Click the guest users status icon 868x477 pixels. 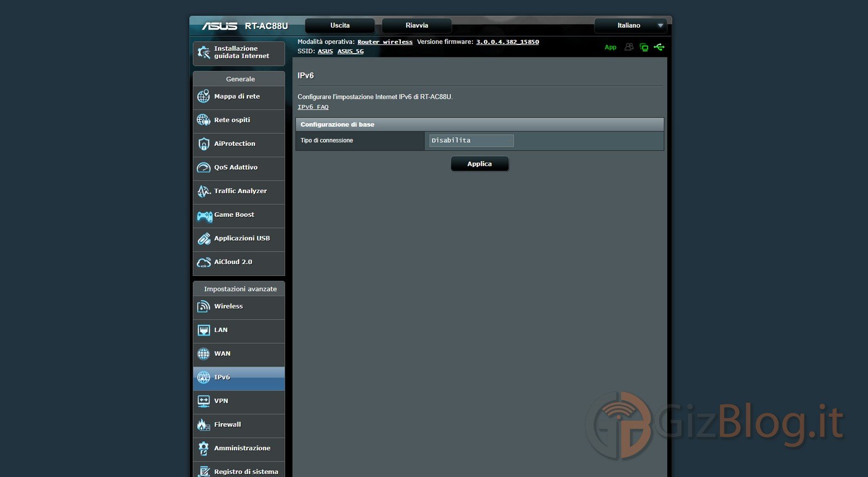(x=629, y=47)
